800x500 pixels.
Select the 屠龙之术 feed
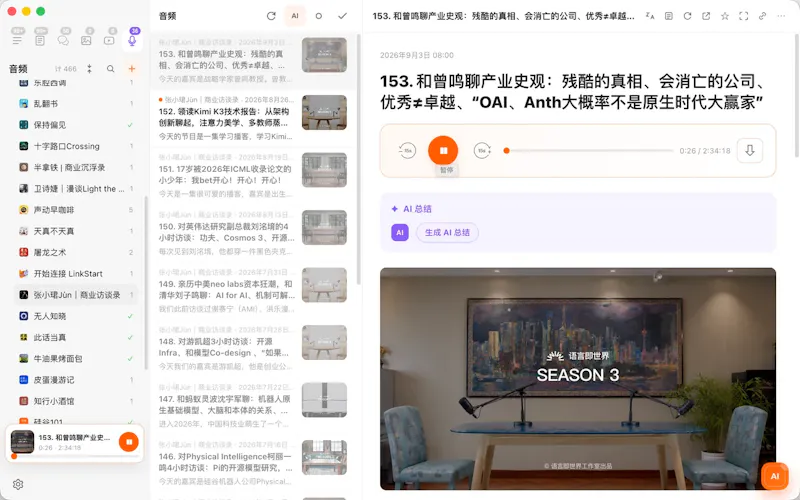(x=76, y=253)
